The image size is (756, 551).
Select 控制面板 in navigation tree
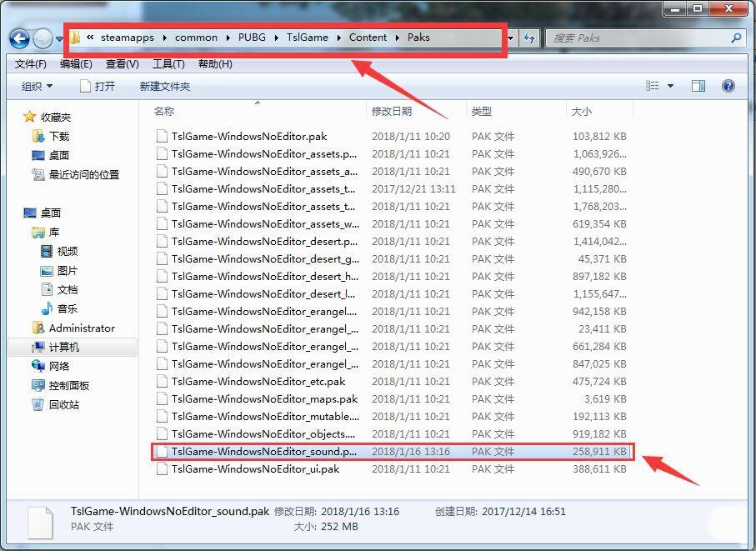pos(61,386)
